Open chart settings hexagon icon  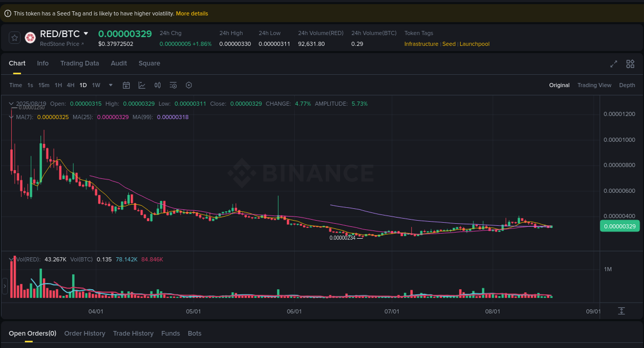189,85
